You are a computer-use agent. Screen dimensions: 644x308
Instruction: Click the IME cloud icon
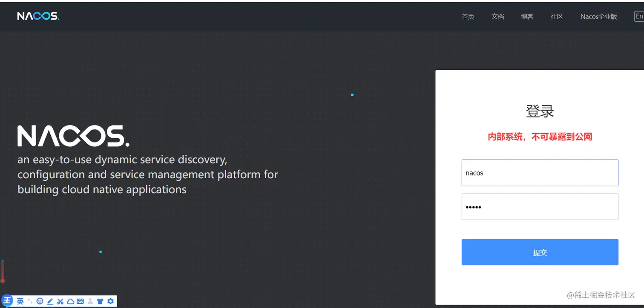coord(70,301)
